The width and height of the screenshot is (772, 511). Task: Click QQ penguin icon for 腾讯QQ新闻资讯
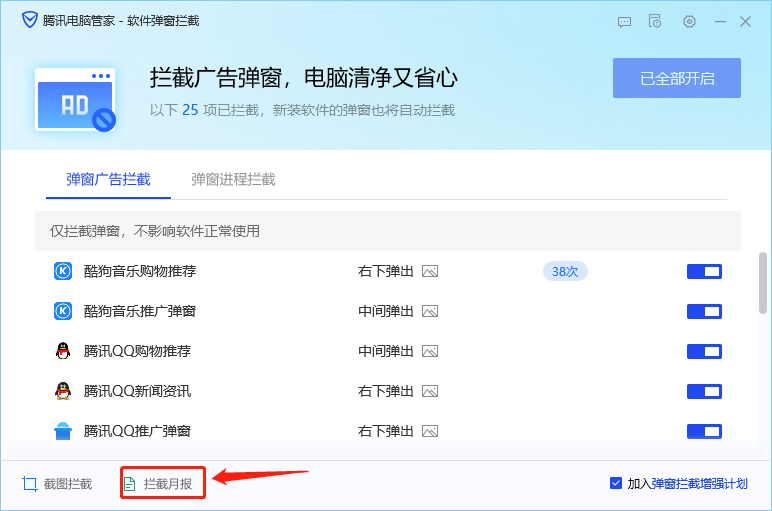tap(63, 391)
